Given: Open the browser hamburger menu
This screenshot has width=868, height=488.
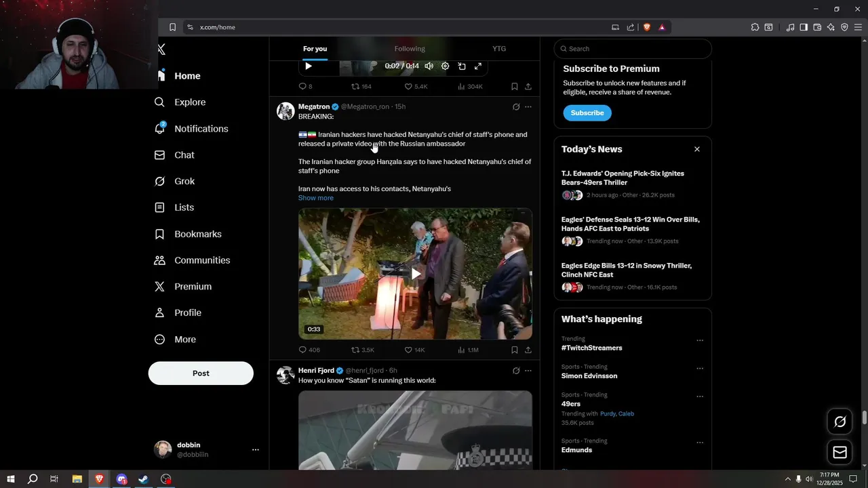Looking at the screenshot, I should [x=858, y=27].
